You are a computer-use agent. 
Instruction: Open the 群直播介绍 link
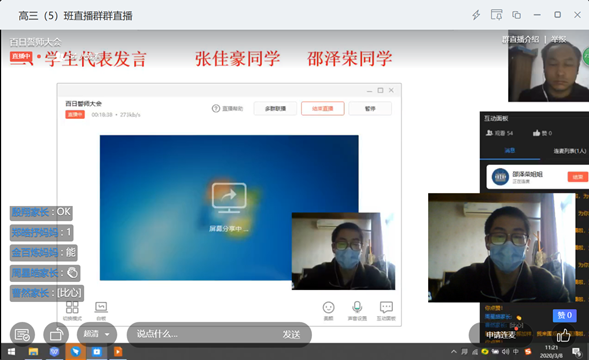pyautogui.click(x=521, y=39)
